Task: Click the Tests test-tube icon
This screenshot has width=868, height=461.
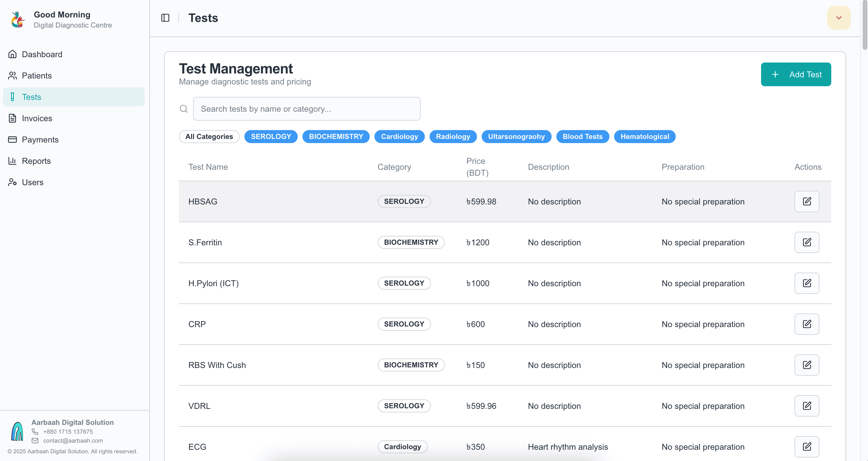Action: click(x=12, y=97)
